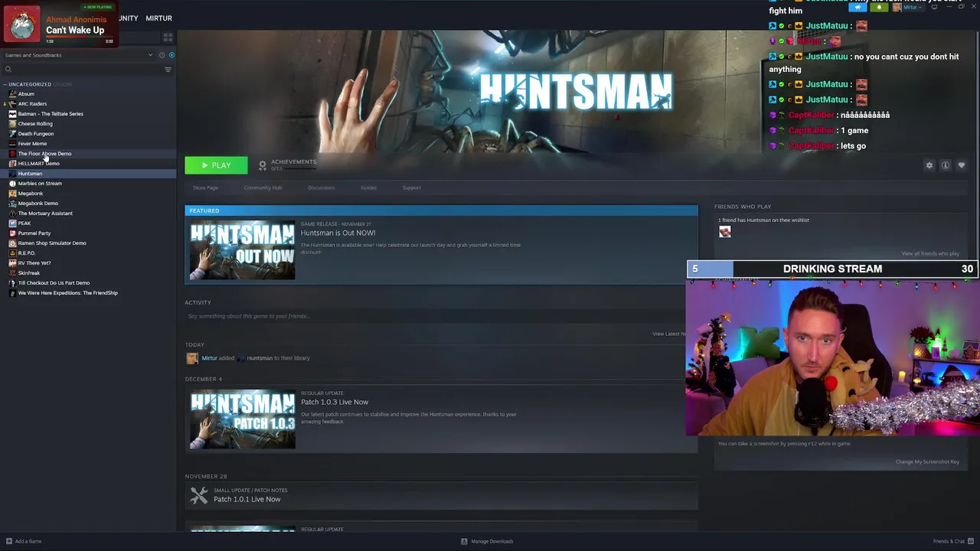The image size is (980, 551).
Task: Click Manage Downloads label
Action: [492, 541]
